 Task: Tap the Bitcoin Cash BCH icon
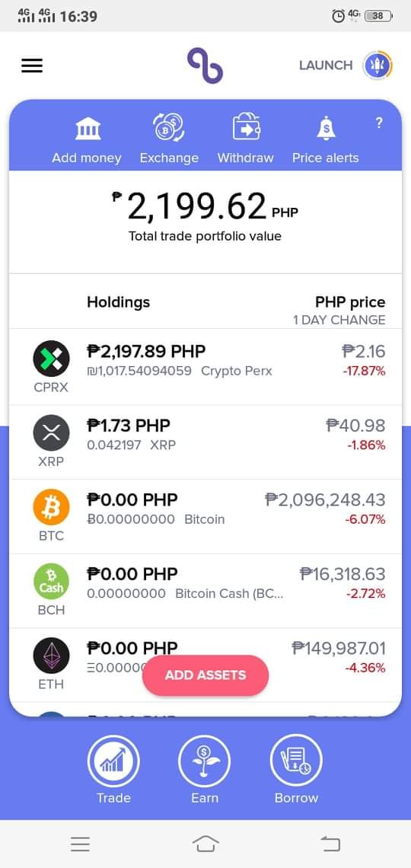point(52,581)
